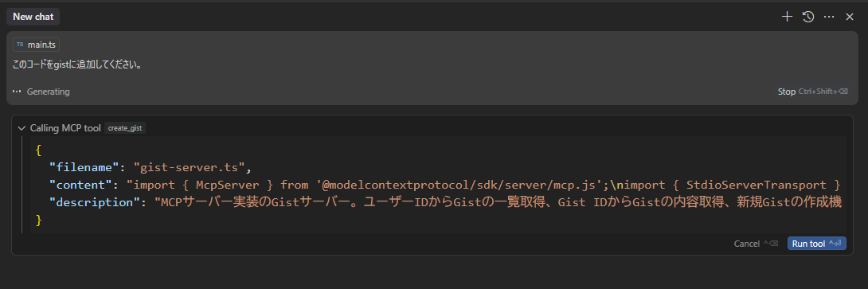This screenshot has width=868, height=289.
Task: Click the "gist-server.ts" value string
Action: click(x=190, y=166)
